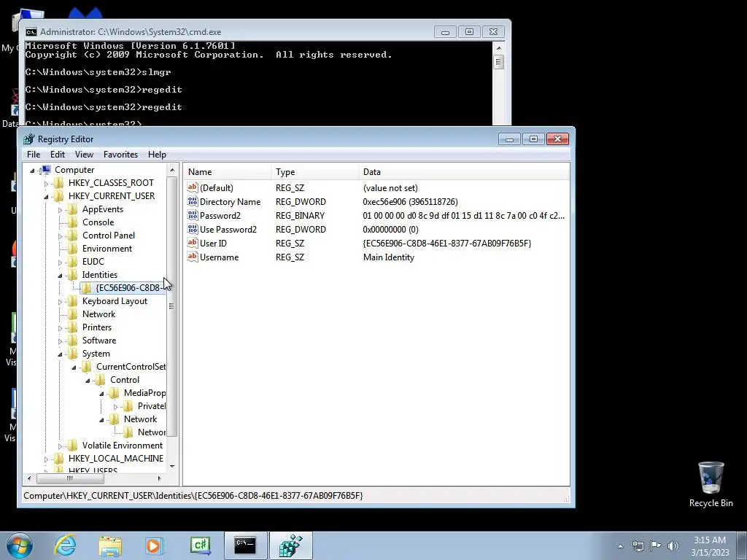
Task: Open Windows Media Player taskbar icon
Action: (155, 545)
